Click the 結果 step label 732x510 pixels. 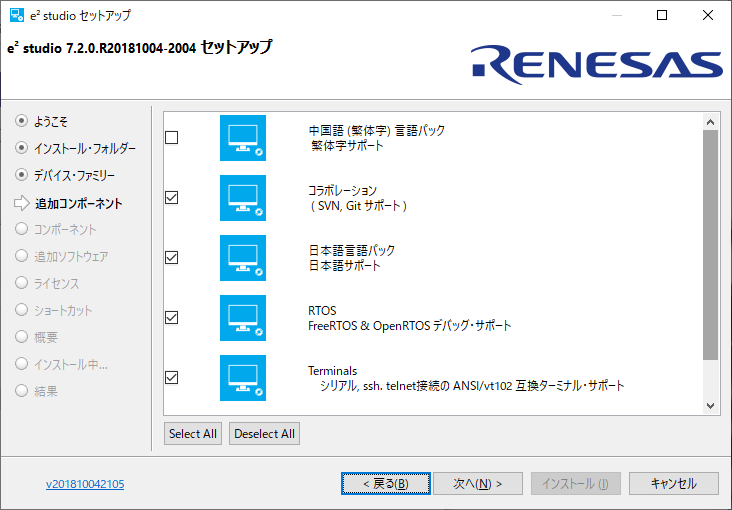46,391
